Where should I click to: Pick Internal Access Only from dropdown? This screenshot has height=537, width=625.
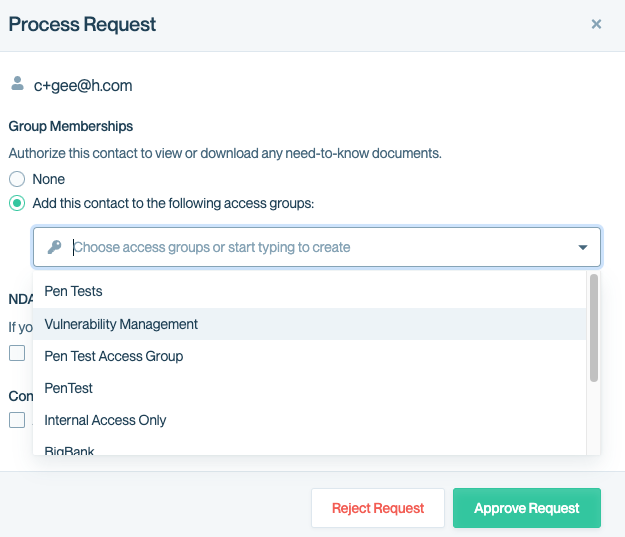(105, 420)
